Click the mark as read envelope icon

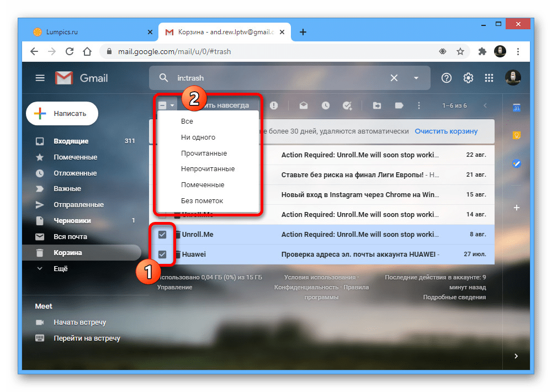[x=304, y=105]
